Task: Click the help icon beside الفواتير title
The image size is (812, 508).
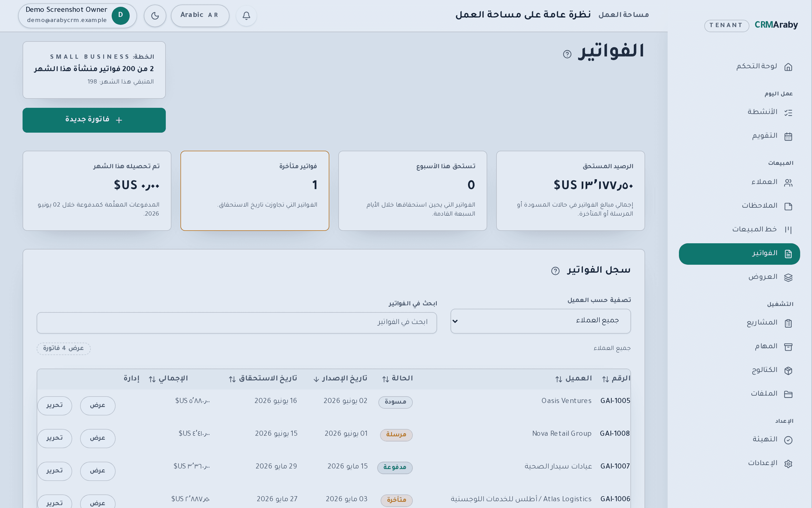Action: pyautogui.click(x=567, y=54)
